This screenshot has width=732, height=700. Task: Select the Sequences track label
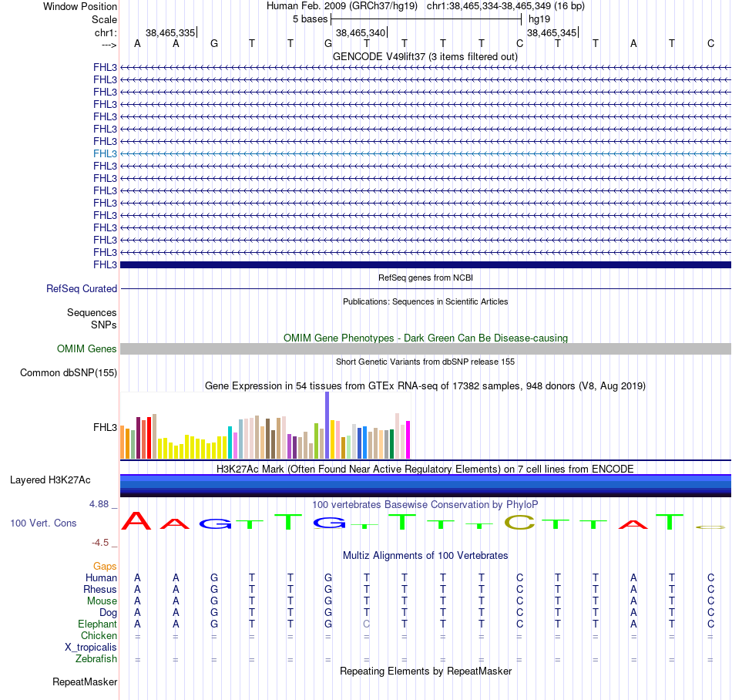[92, 312]
